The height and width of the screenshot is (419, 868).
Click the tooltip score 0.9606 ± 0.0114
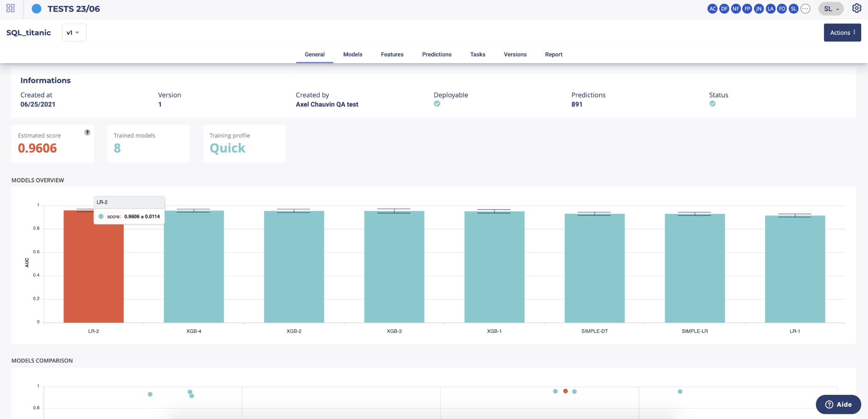click(x=142, y=216)
